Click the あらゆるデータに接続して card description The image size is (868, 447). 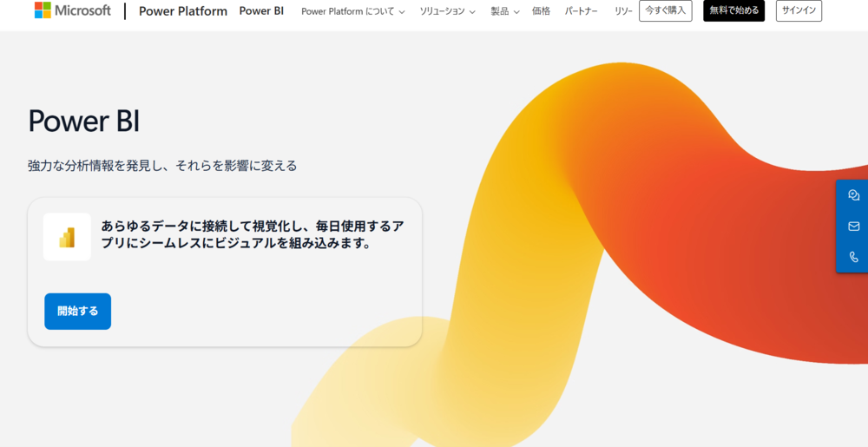point(253,234)
